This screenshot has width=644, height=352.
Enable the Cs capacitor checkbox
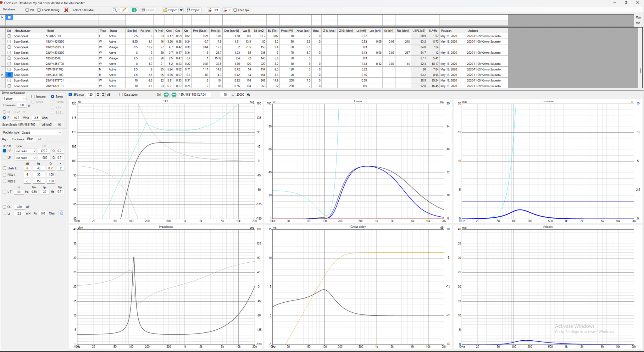click(x=4, y=207)
